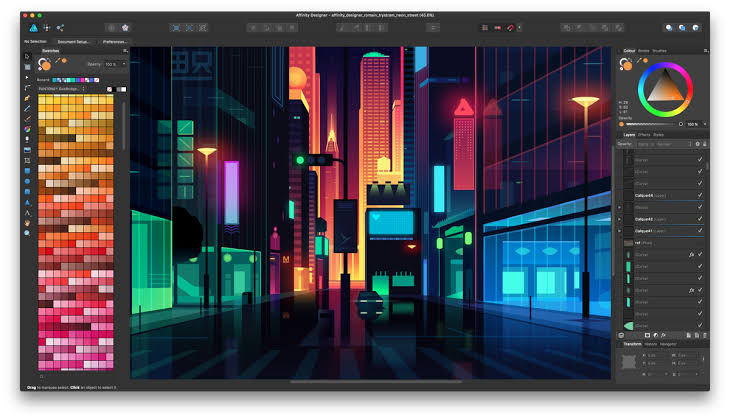Select the Ellipse shape tool
This screenshot has height=420, width=730.
27,181
